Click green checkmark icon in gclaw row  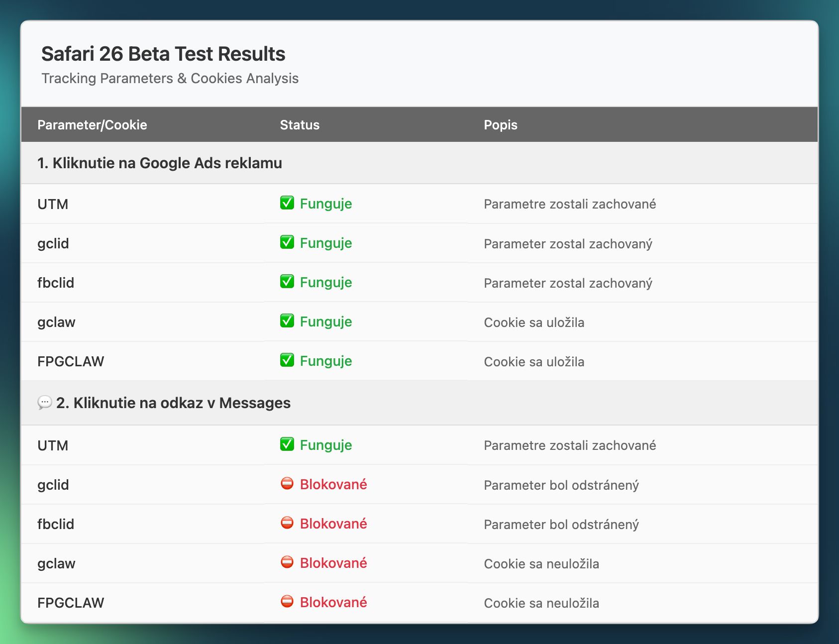coord(287,321)
